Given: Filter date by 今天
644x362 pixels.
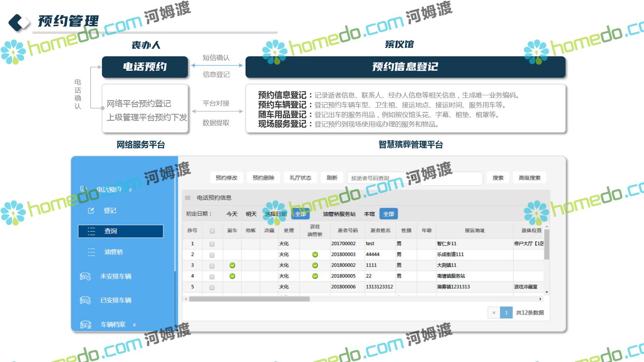Looking at the screenshot, I should click(x=232, y=214).
